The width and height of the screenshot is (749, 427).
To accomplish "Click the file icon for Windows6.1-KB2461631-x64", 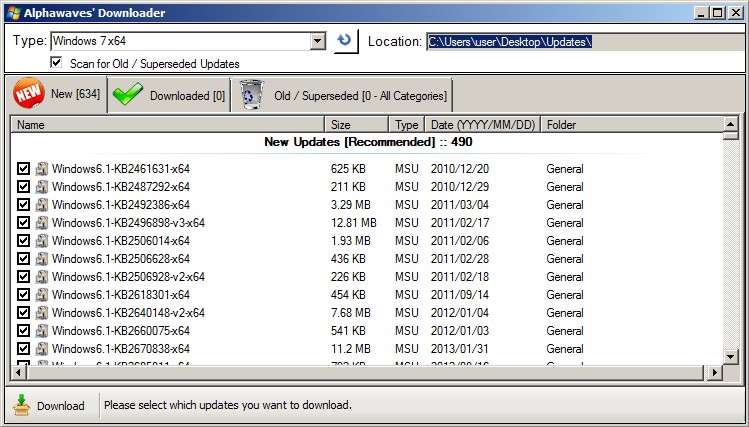I will (42, 169).
